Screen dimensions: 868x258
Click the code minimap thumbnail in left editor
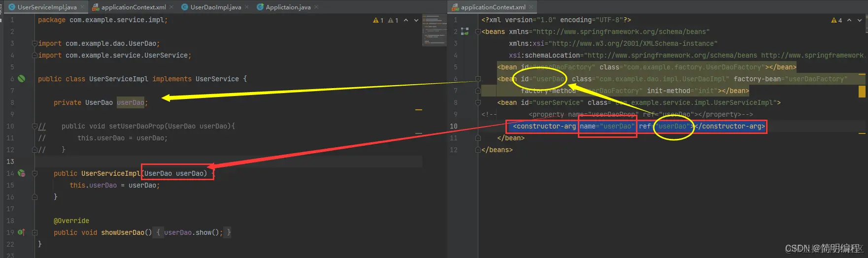[434, 30]
